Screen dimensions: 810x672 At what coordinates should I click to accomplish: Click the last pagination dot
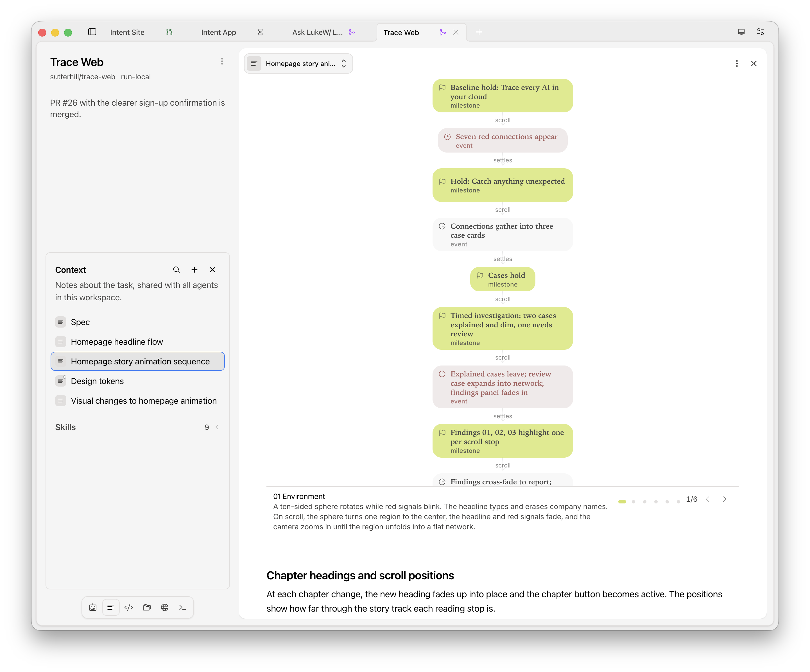click(x=678, y=502)
